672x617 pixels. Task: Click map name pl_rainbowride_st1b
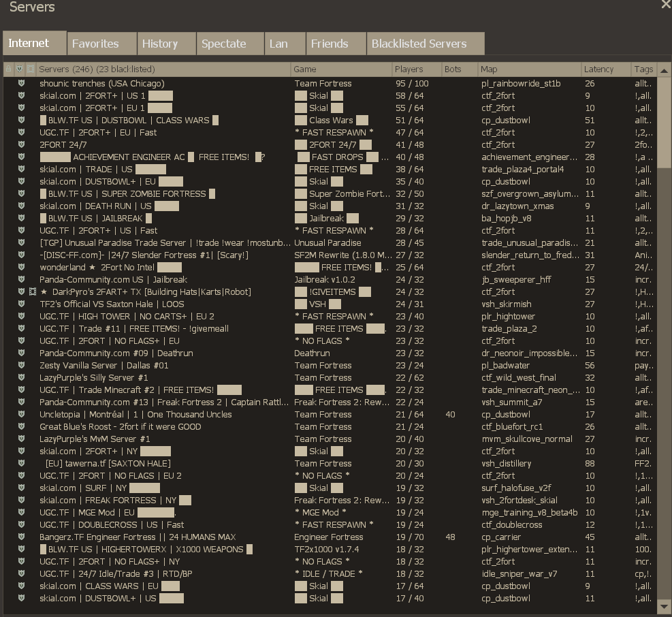(521, 84)
